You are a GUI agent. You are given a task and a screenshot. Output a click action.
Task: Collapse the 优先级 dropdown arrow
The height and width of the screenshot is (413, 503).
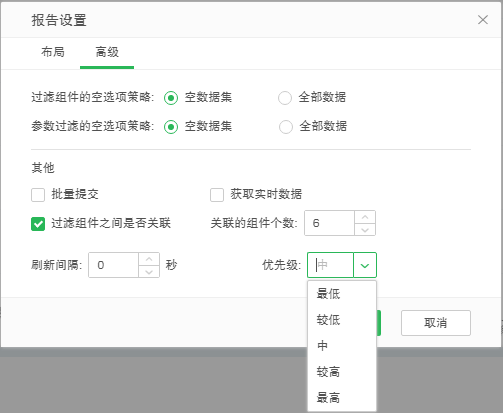(365, 265)
